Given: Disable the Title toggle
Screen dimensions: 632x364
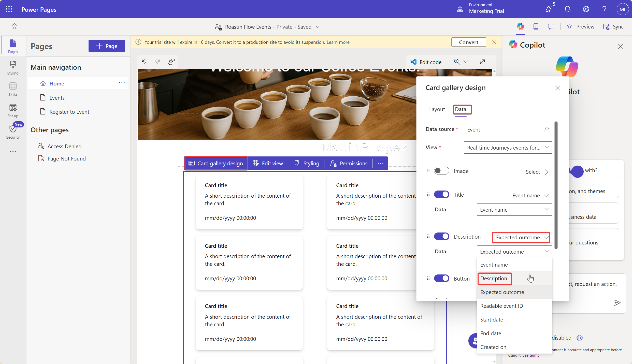Looking at the screenshot, I should [x=442, y=194].
